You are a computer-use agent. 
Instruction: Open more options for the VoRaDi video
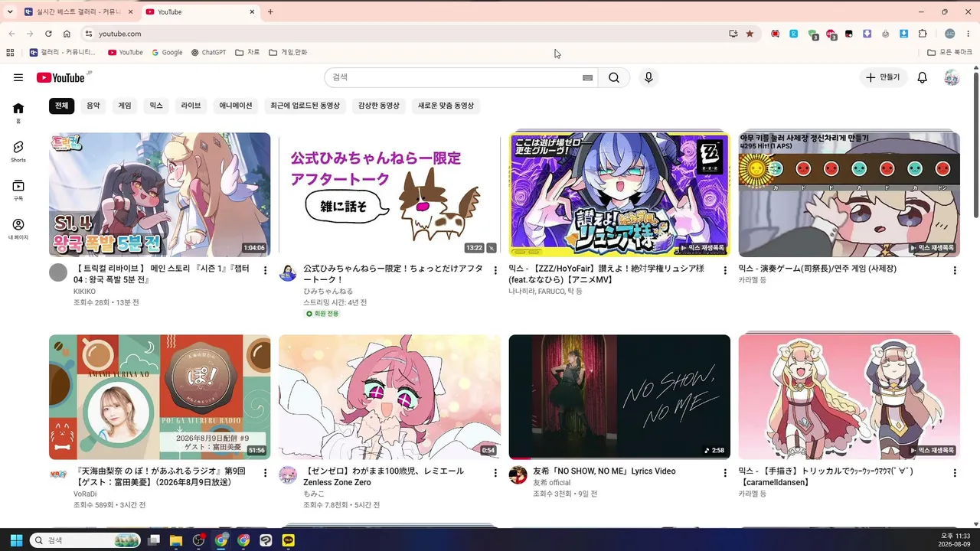(266, 473)
